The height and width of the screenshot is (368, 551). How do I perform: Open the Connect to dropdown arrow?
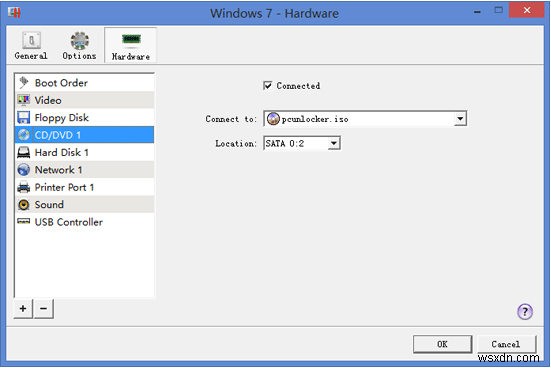click(x=460, y=119)
